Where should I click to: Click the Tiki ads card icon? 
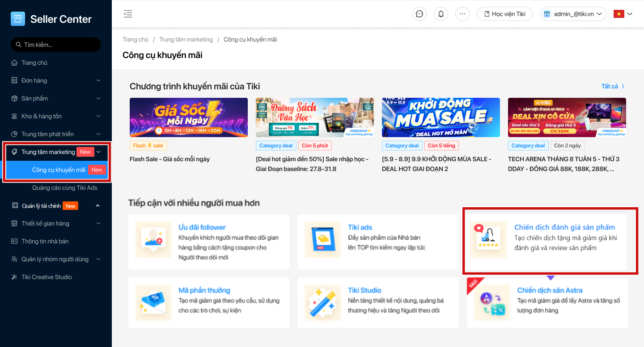pyautogui.click(x=323, y=240)
